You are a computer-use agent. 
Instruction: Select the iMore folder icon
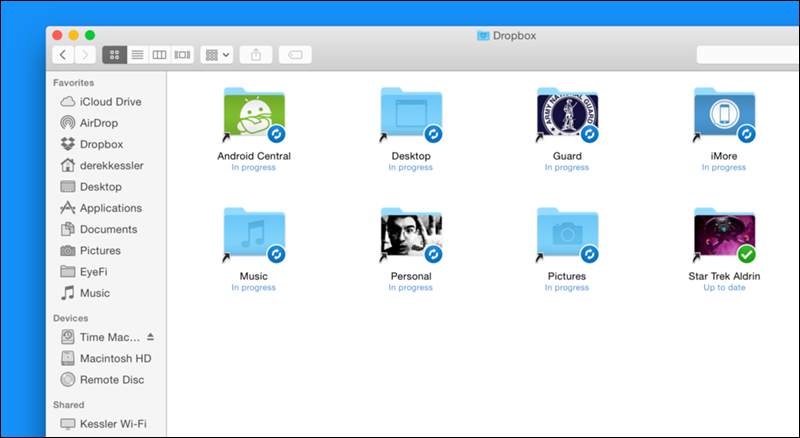coord(724,114)
